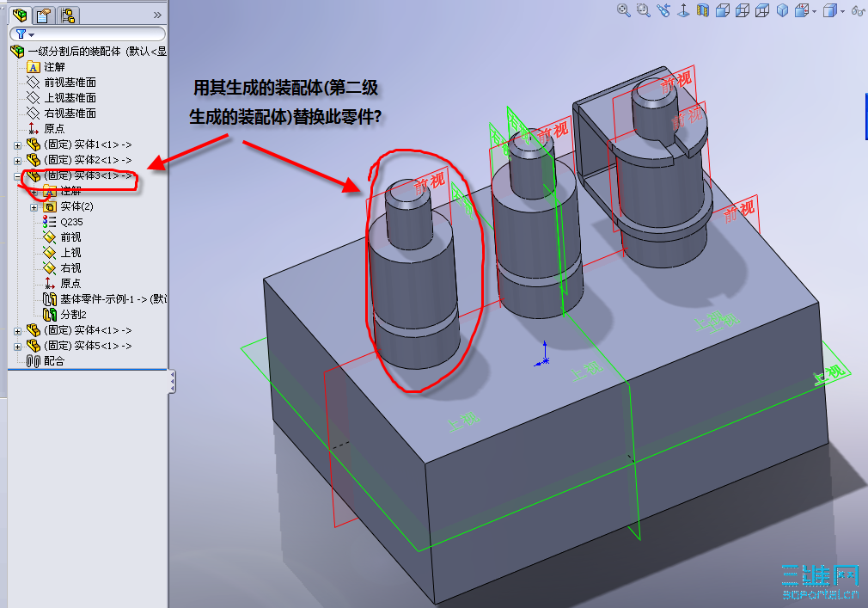Select component (固定) 实体2<1> part icon
Image resolution: width=868 pixels, height=608 pixels.
[x=34, y=160]
